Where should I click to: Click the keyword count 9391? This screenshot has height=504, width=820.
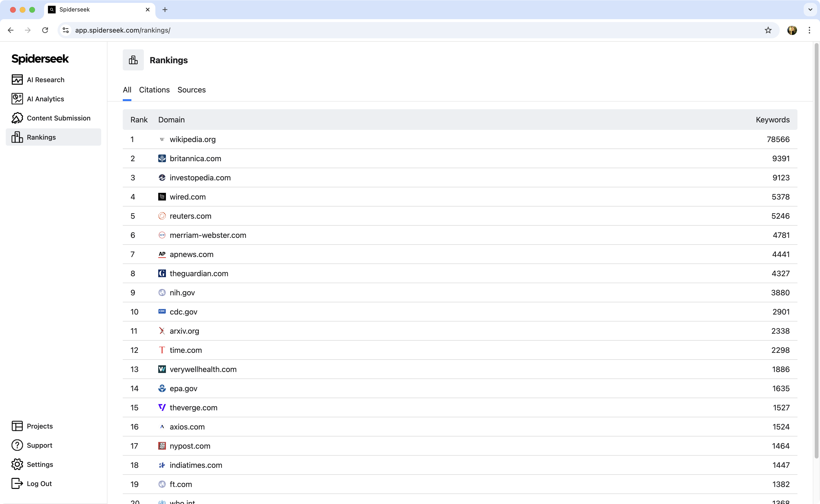pos(781,158)
